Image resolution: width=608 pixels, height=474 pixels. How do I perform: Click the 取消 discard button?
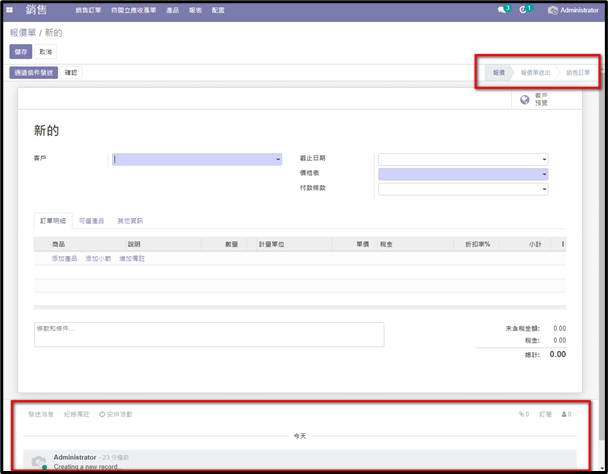tap(46, 52)
